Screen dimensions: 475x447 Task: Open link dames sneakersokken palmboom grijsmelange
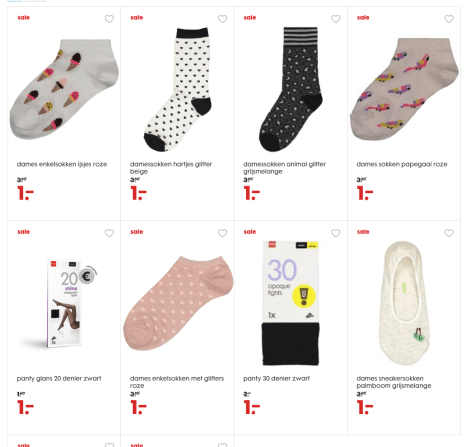click(x=394, y=382)
